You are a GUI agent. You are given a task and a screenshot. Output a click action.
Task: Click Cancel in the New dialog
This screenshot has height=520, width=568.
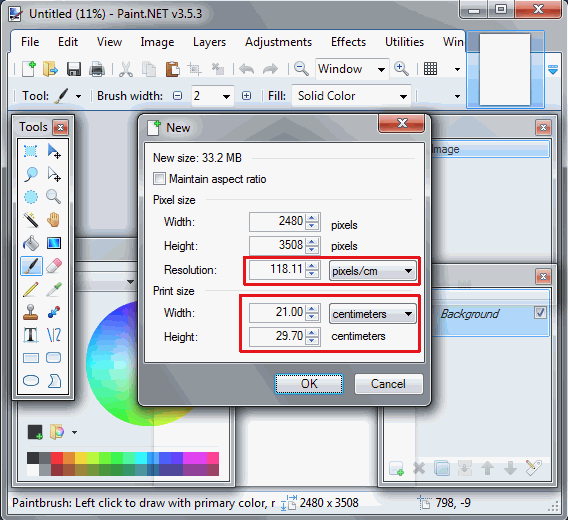tap(388, 384)
